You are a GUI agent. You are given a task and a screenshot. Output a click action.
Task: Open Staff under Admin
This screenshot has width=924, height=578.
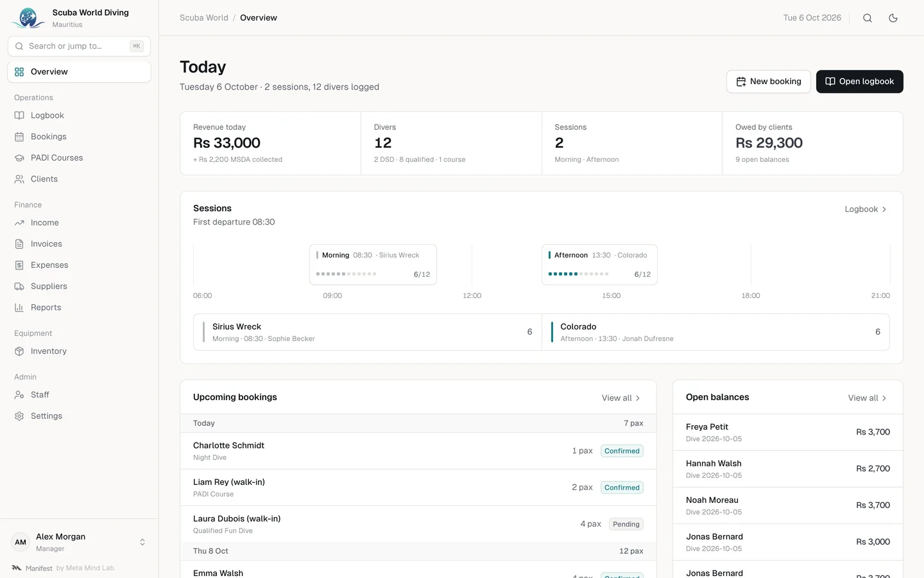click(79, 395)
